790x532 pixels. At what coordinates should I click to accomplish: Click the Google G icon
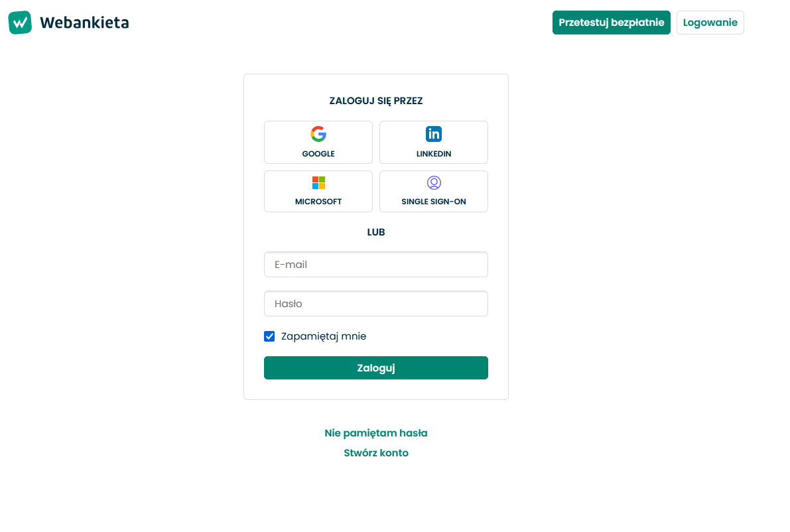coord(318,134)
